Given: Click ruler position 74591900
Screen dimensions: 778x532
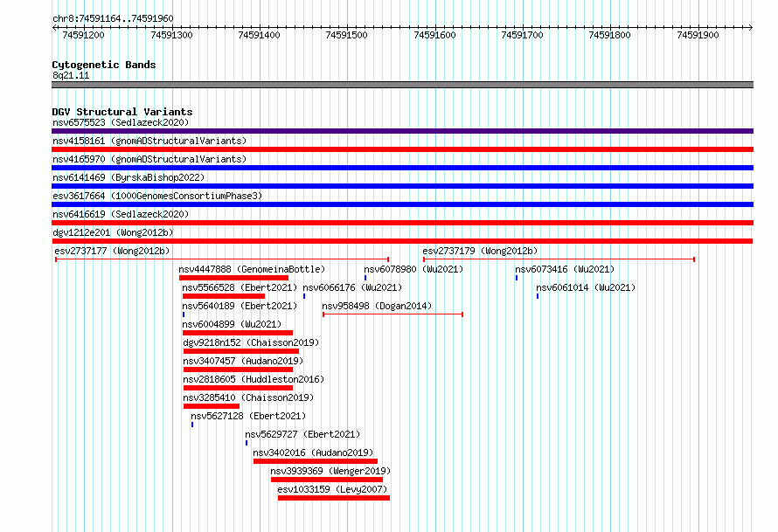Looking at the screenshot, I should coord(698,35).
